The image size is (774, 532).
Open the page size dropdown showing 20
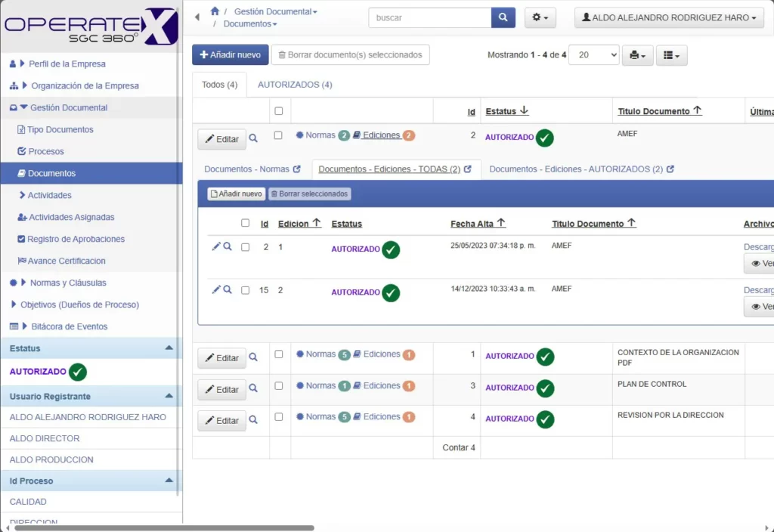(593, 55)
